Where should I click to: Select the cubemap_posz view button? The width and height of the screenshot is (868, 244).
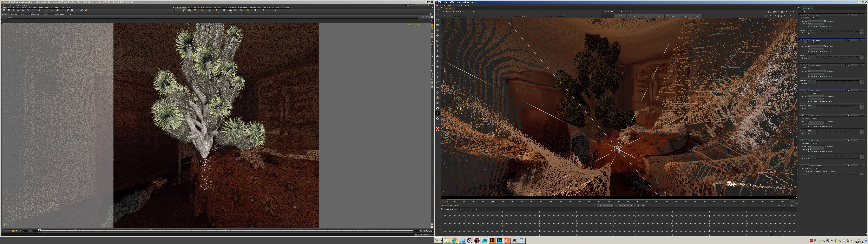tap(683, 16)
